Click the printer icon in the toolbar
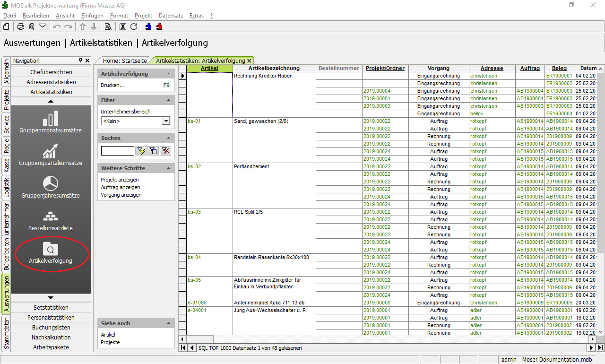This screenshot has width=605, height=364. point(20,26)
